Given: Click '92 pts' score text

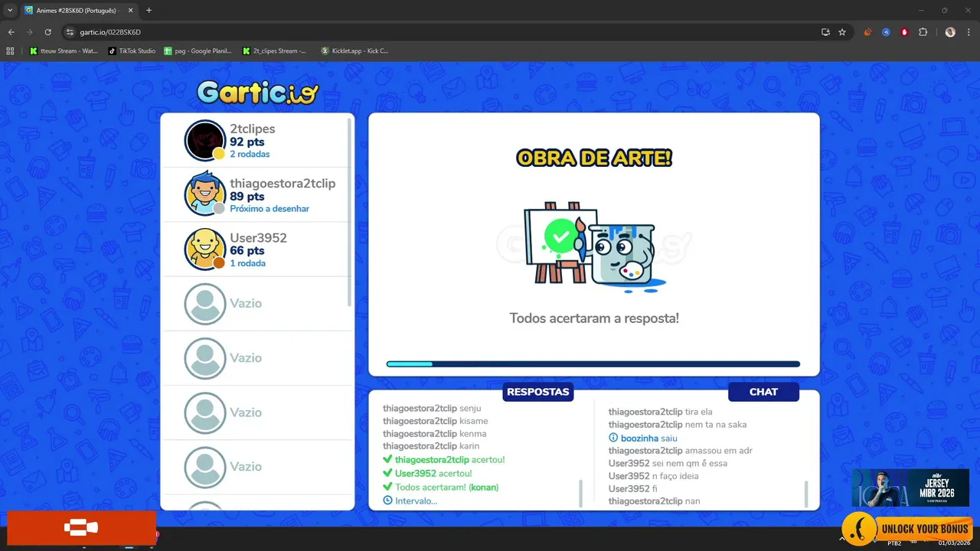Looking at the screenshot, I should (247, 142).
